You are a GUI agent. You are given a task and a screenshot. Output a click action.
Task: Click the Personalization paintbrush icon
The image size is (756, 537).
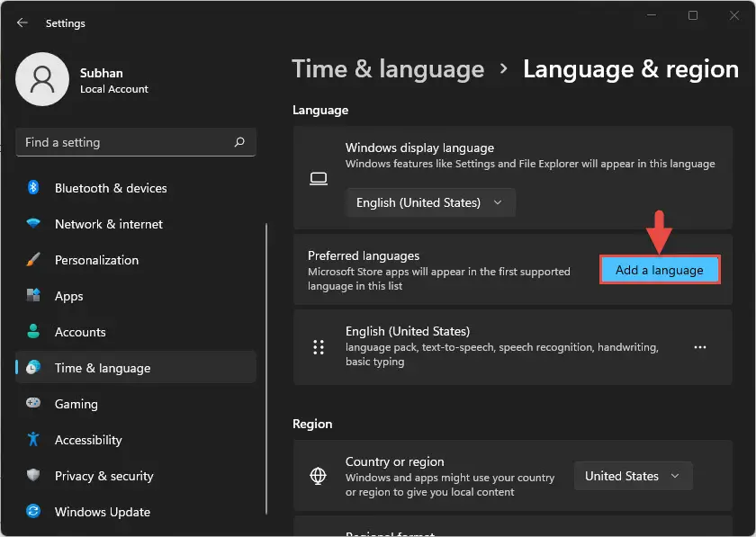point(33,259)
